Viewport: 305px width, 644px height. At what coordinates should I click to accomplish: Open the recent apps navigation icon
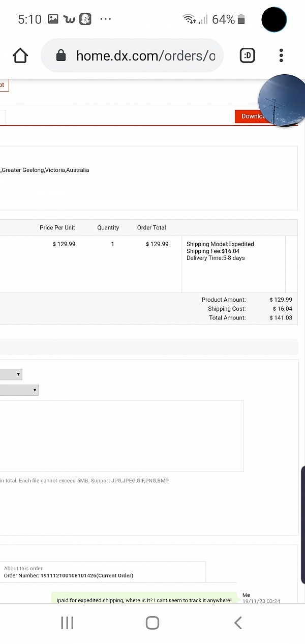coord(67,623)
